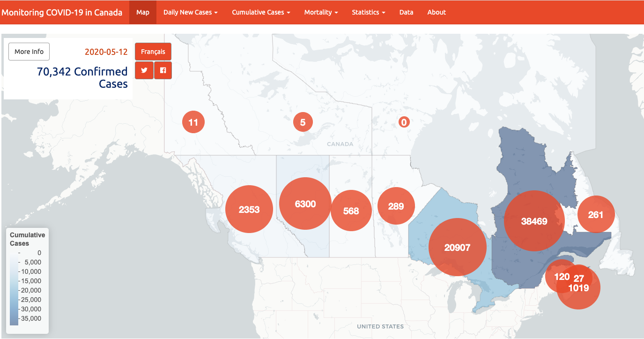Select the 568 cases bubble
The width and height of the screenshot is (644, 339).
[x=351, y=211]
